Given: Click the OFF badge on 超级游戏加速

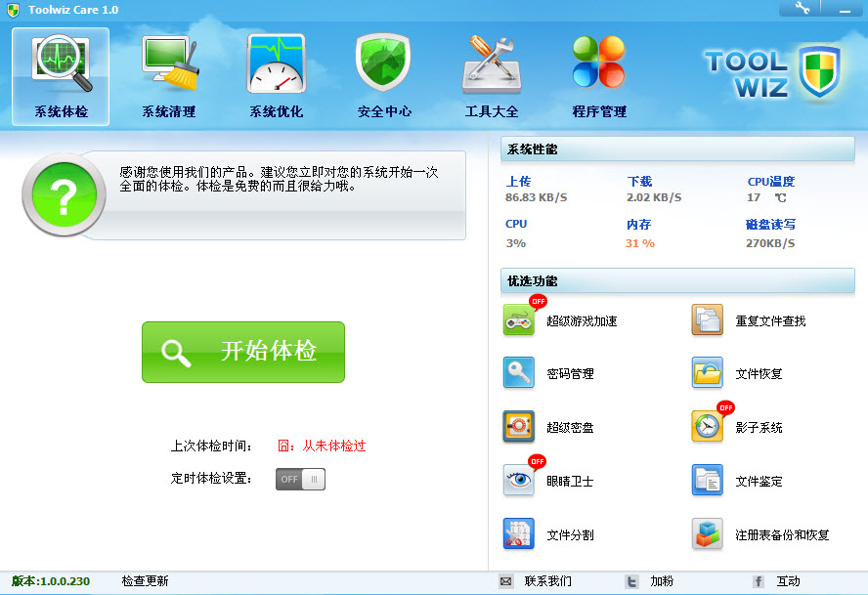Looking at the screenshot, I should tap(538, 301).
